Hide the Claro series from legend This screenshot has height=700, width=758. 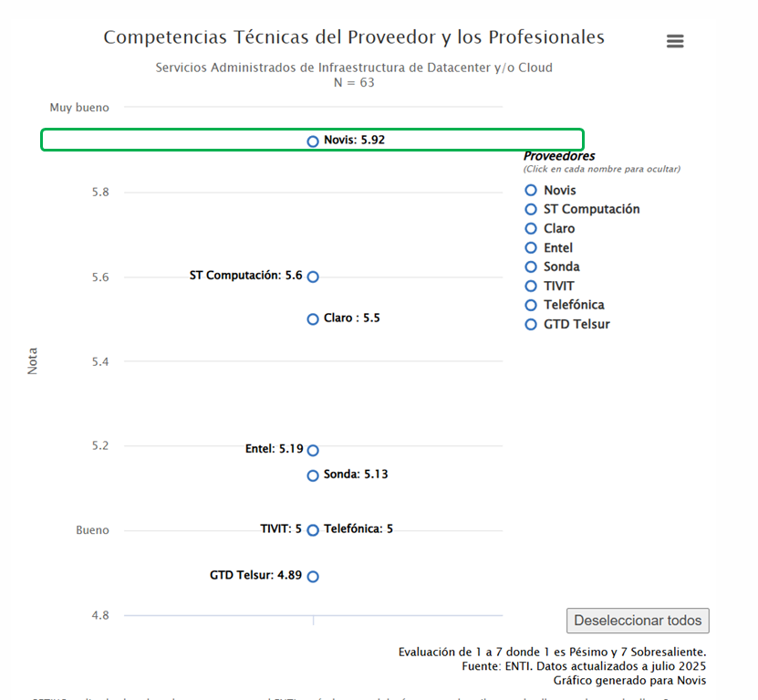(559, 228)
